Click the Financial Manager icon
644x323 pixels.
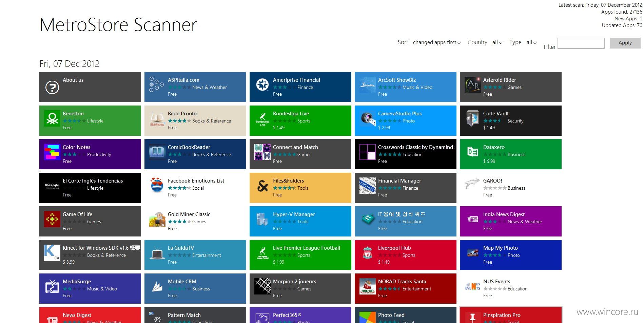368,185
